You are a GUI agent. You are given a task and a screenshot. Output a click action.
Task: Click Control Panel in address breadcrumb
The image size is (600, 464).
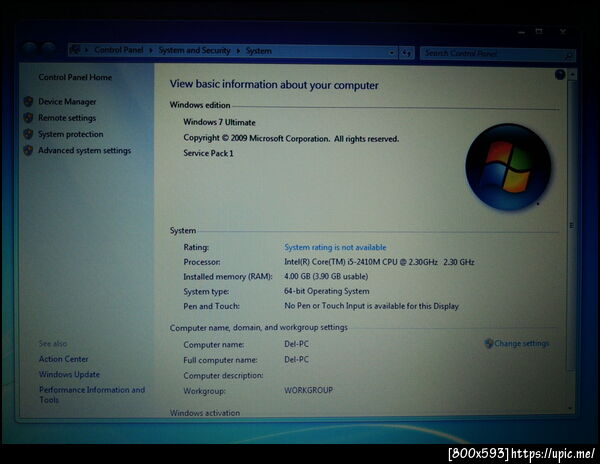[119, 50]
